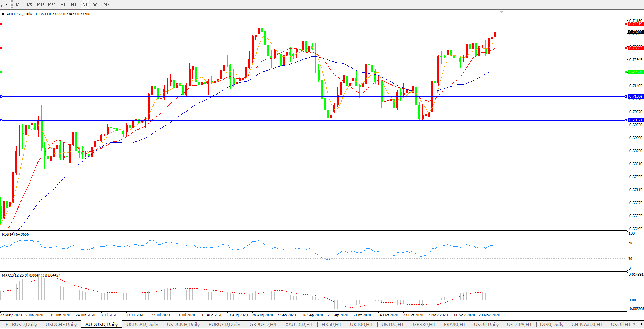Open the XAUUSD,H1 chart tab
644x329 pixels.
pyautogui.click(x=299, y=325)
